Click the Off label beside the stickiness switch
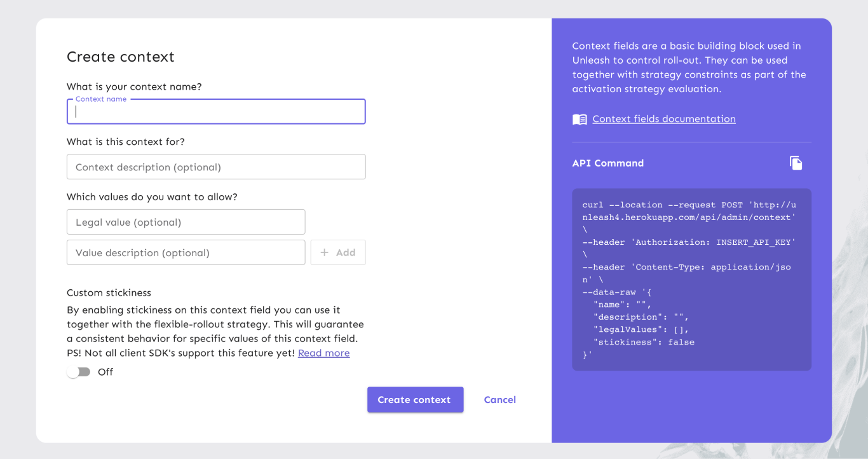 coord(105,372)
